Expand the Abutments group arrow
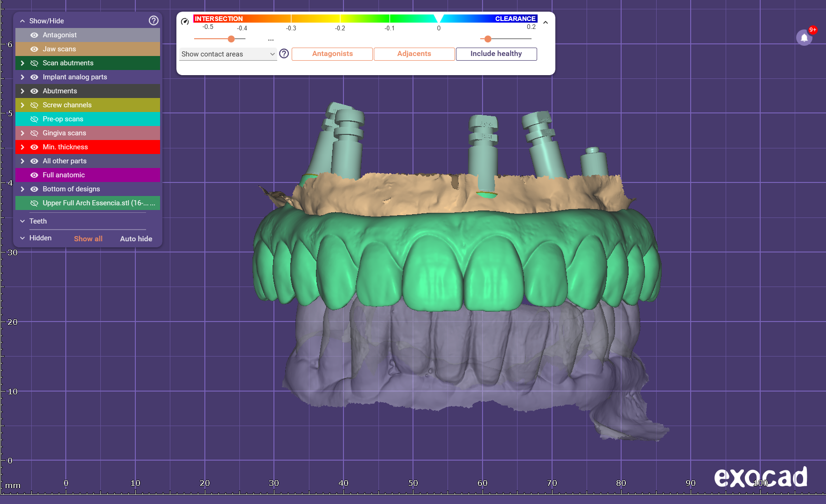The image size is (826, 504). click(22, 91)
